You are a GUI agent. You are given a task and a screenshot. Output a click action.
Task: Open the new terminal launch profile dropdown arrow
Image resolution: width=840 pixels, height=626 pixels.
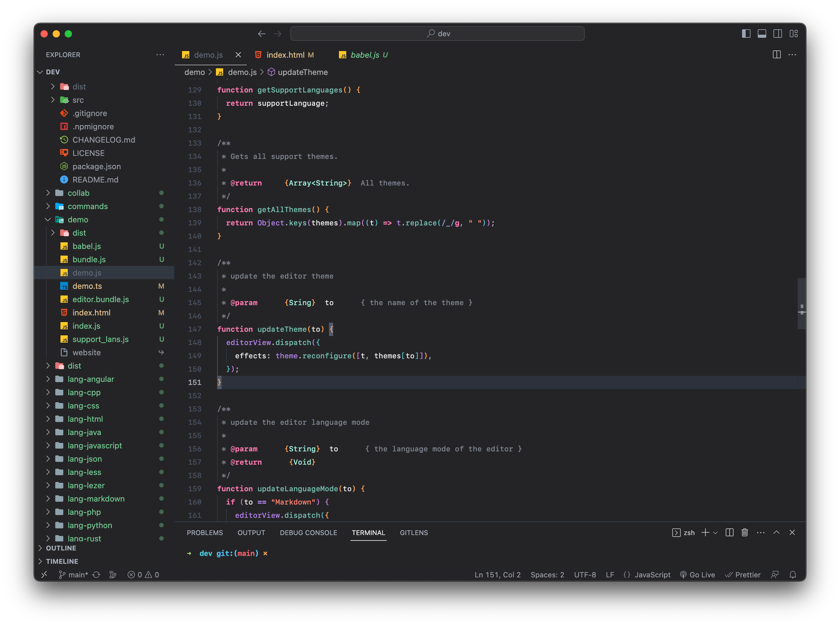point(716,532)
